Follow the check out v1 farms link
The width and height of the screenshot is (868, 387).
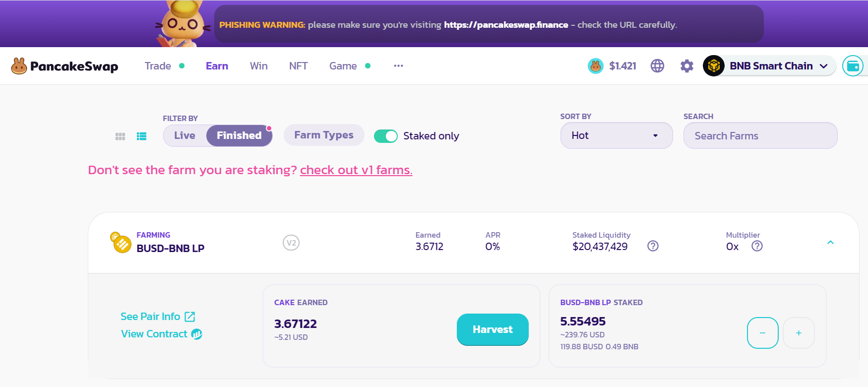[356, 170]
